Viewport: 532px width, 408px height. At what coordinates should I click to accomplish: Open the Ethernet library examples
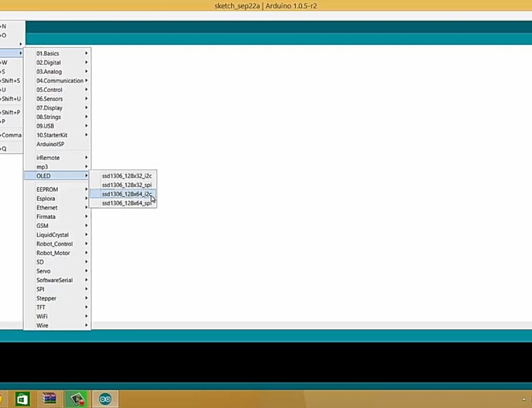pos(57,207)
